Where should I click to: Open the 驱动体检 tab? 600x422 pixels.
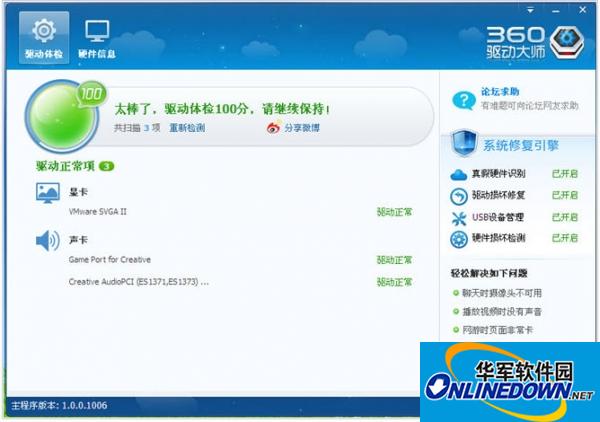[x=44, y=37]
